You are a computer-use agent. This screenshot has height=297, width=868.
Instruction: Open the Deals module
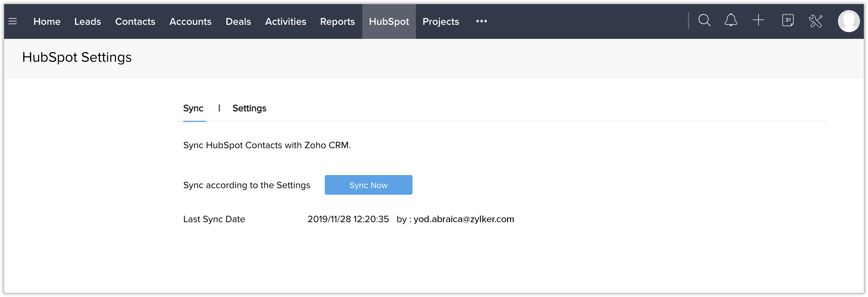pos(238,21)
